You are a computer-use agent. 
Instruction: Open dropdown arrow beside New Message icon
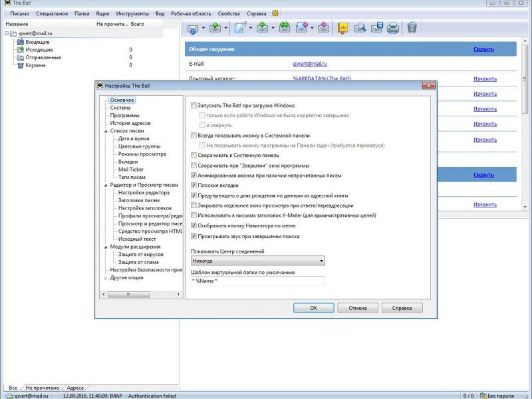tap(251, 28)
